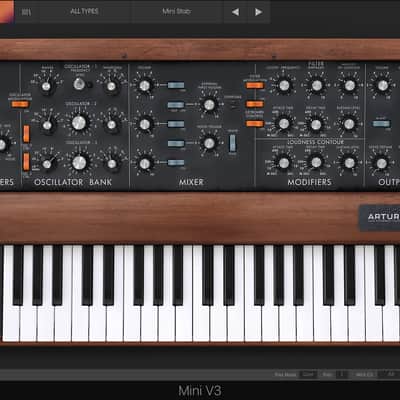Screen dimensions: 400x400
Task: Open the ALL TYPES preset filter
Action: tap(84, 11)
